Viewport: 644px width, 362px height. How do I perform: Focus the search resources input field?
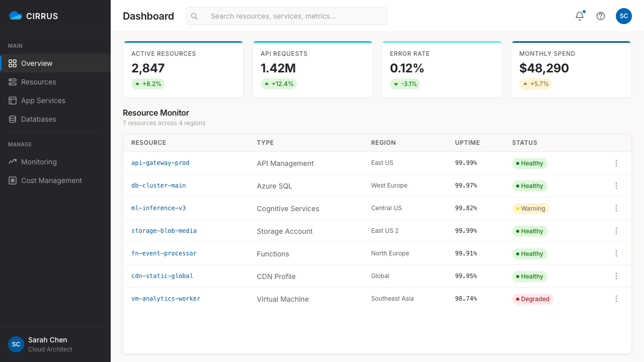coord(287,16)
